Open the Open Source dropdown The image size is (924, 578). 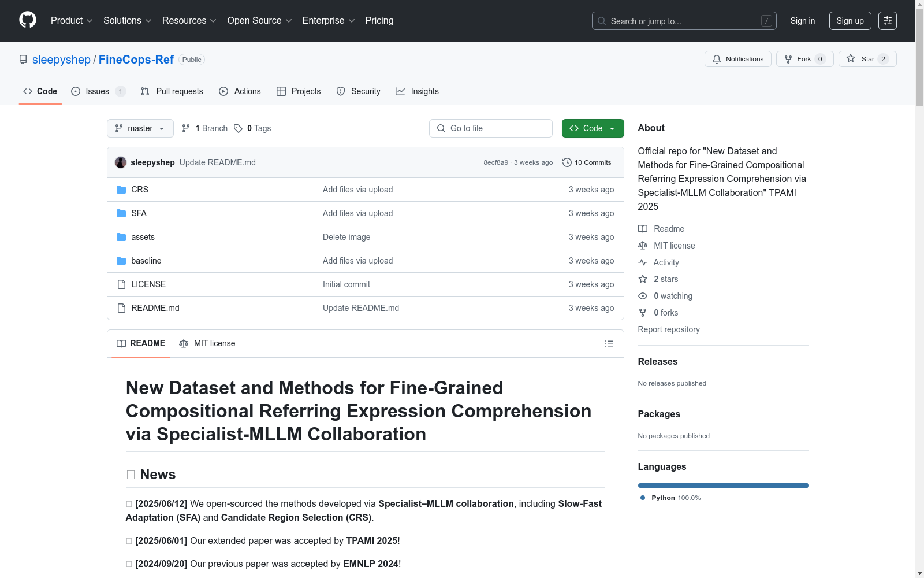[x=260, y=21]
